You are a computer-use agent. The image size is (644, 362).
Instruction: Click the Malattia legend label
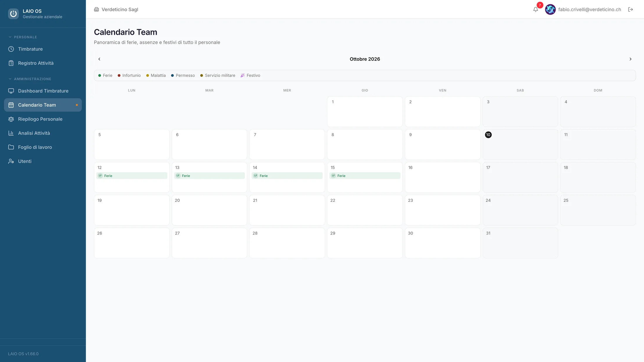pyautogui.click(x=158, y=75)
